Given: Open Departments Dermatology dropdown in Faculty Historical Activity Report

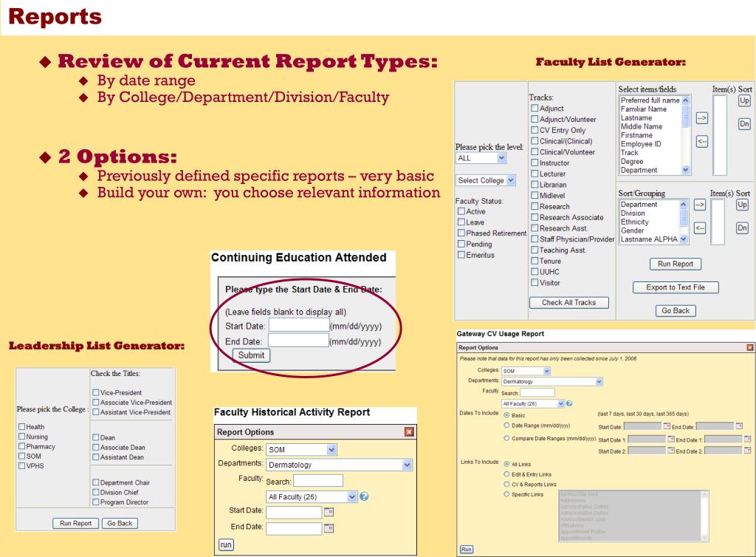Looking at the screenshot, I should pos(340,465).
